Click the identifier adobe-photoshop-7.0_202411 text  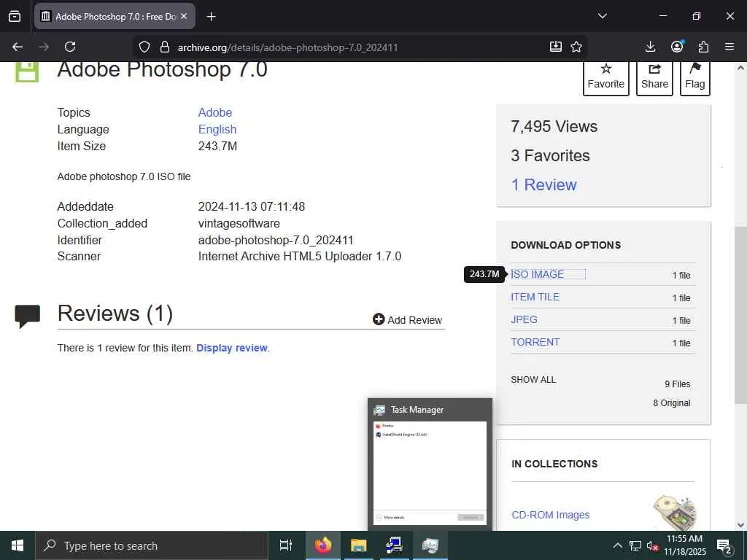tap(276, 240)
